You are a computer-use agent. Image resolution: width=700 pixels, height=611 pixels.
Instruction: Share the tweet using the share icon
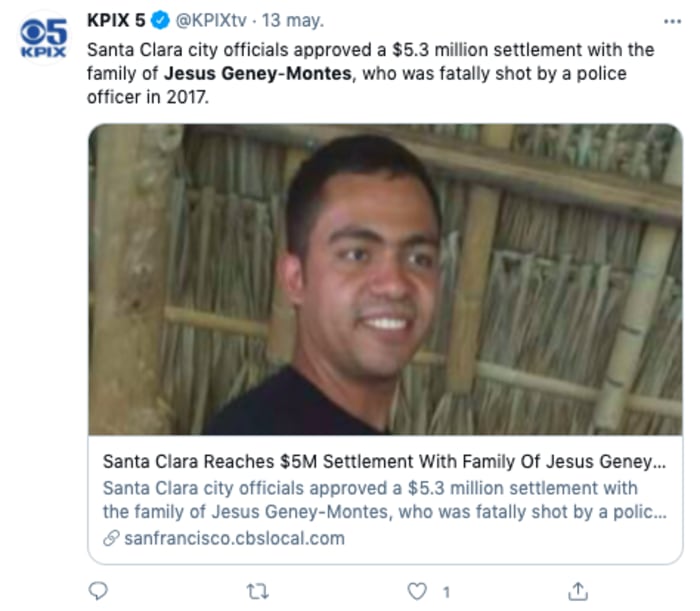[577, 591]
